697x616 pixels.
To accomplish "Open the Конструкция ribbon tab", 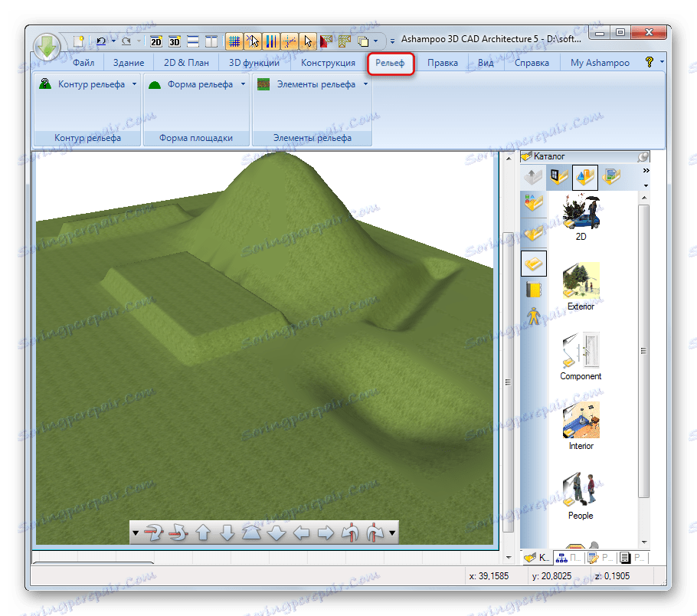I will click(x=328, y=63).
